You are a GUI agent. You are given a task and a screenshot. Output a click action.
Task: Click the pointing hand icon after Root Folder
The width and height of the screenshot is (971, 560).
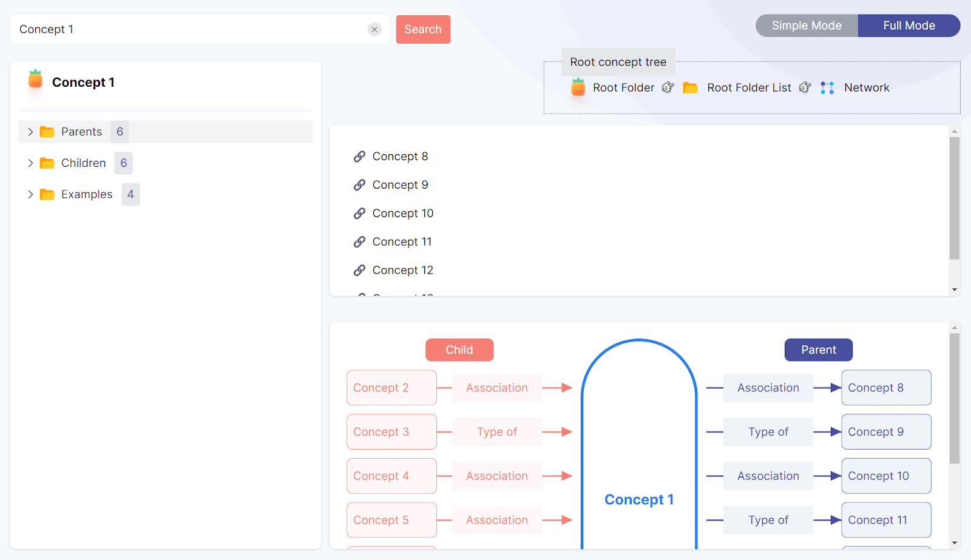click(x=668, y=87)
